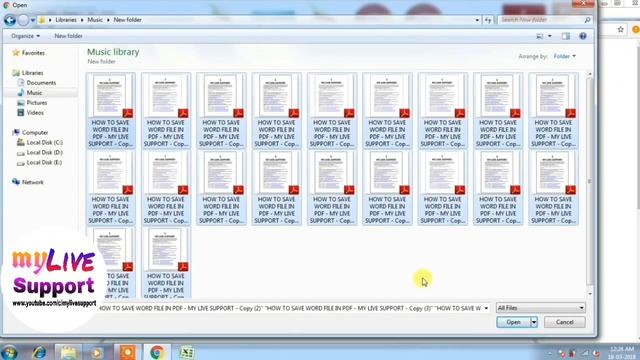Click the taskbar clock
The image size is (640, 360).
pyautogui.click(x=622, y=353)
